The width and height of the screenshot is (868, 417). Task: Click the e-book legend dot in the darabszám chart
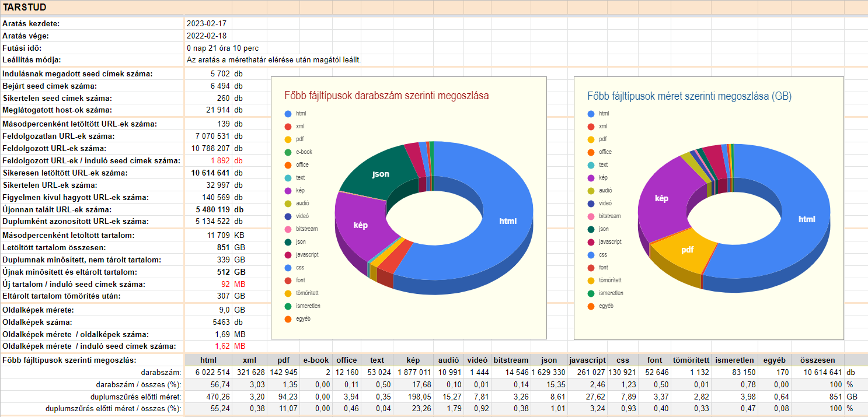coord(288,152)
